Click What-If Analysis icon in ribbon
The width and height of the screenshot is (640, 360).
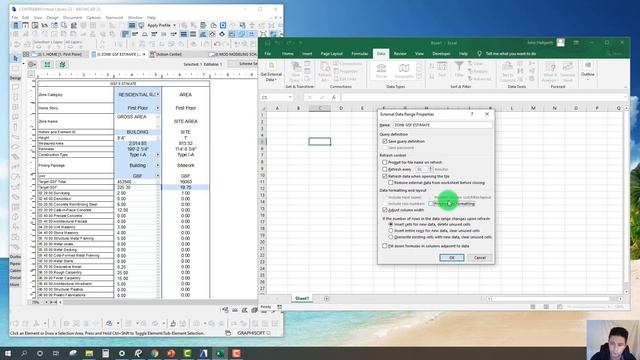tap(550, 71)
